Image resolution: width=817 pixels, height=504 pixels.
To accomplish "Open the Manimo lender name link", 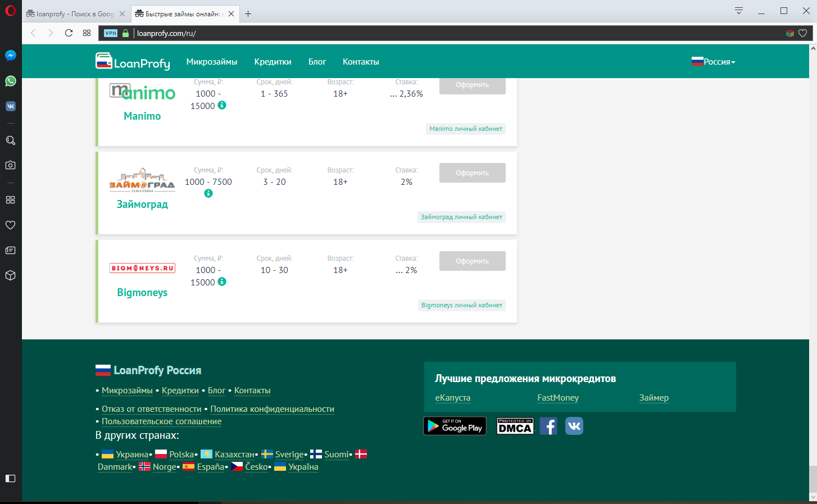I will point(142,116).
